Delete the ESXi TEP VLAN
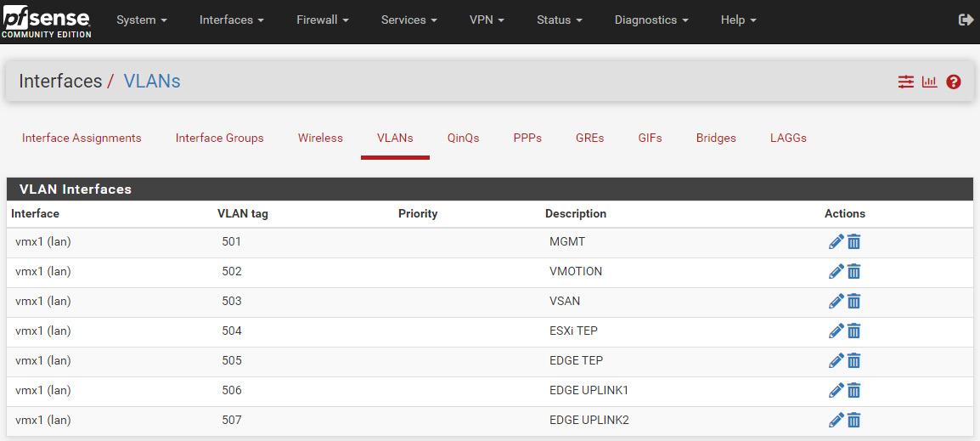The height and width of the screenshot is (441, 980). click(x=854, y=331)
